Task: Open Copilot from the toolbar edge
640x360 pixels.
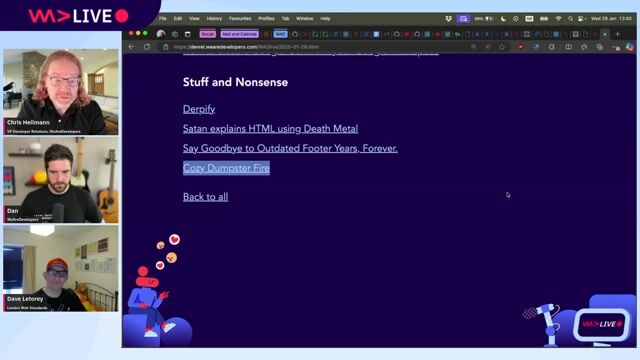Action: coord(630,47)
